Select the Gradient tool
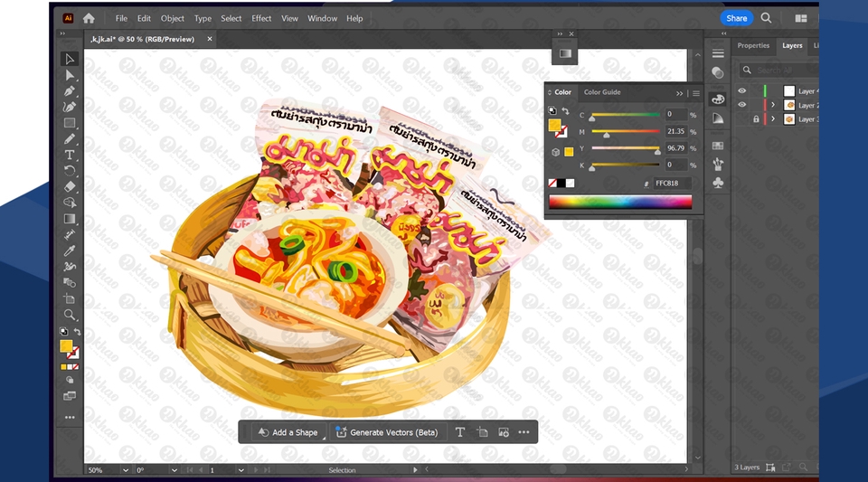 [x=70, y=219]
